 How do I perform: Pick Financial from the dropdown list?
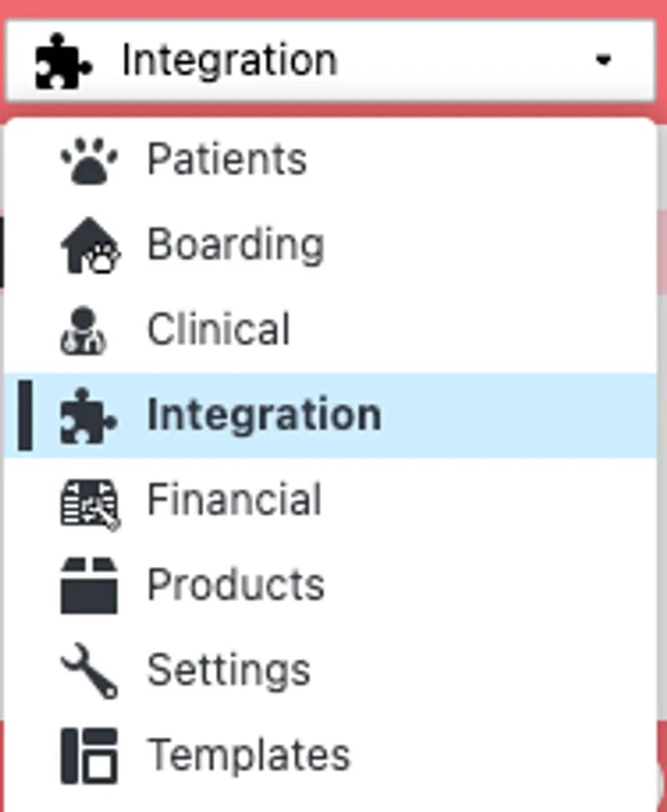(x=234, y=500)
